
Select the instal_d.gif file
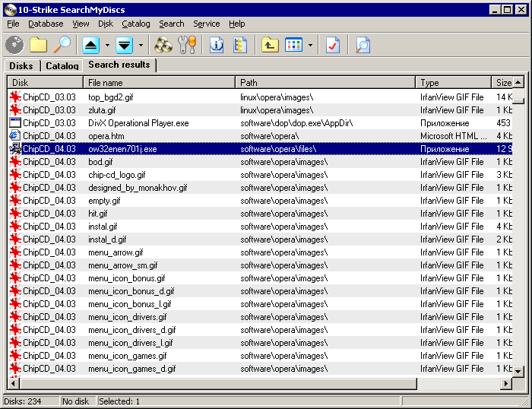pos(260,239)
